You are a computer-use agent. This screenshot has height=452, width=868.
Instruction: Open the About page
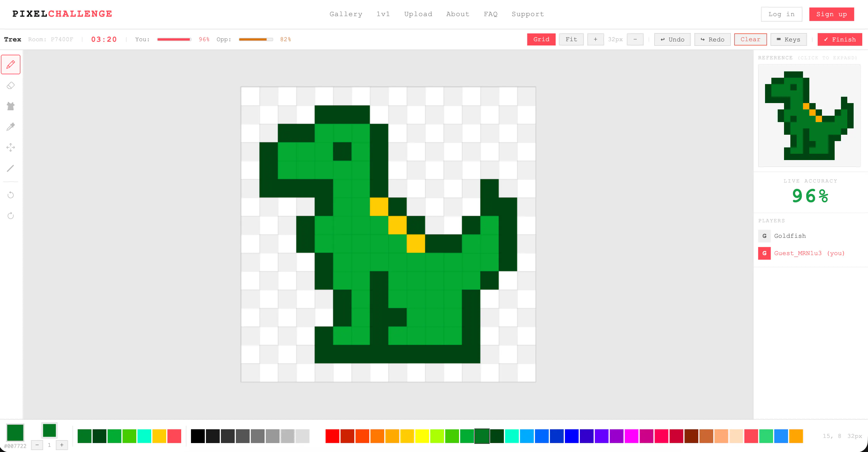click(458, 14)
